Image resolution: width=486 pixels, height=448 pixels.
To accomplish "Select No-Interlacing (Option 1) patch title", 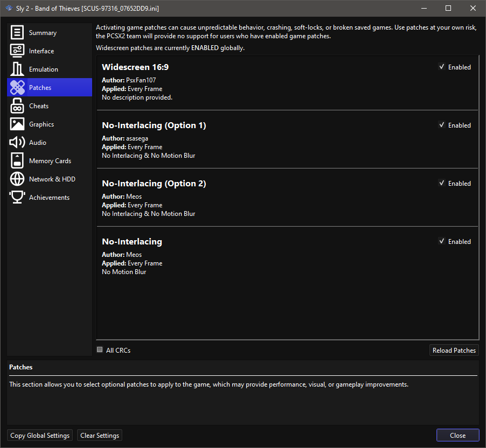I will coord(154,125).
